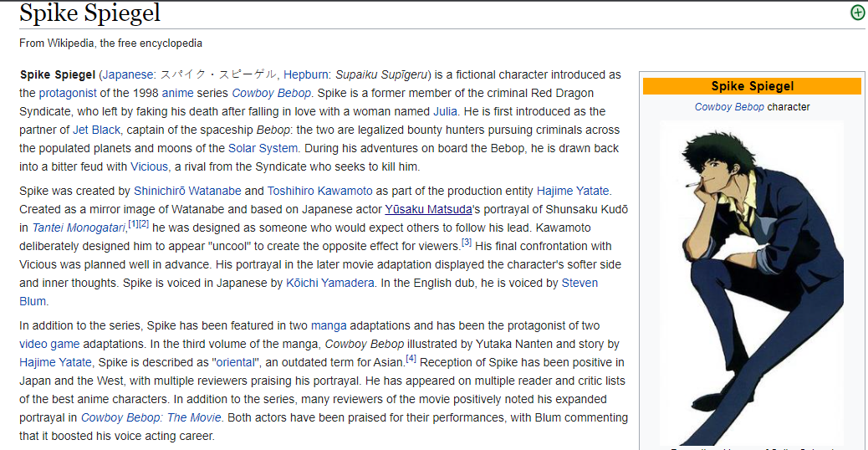The image size is (868, 450).
Task: Jump to citation reference 4
Action: click(411, 359)
